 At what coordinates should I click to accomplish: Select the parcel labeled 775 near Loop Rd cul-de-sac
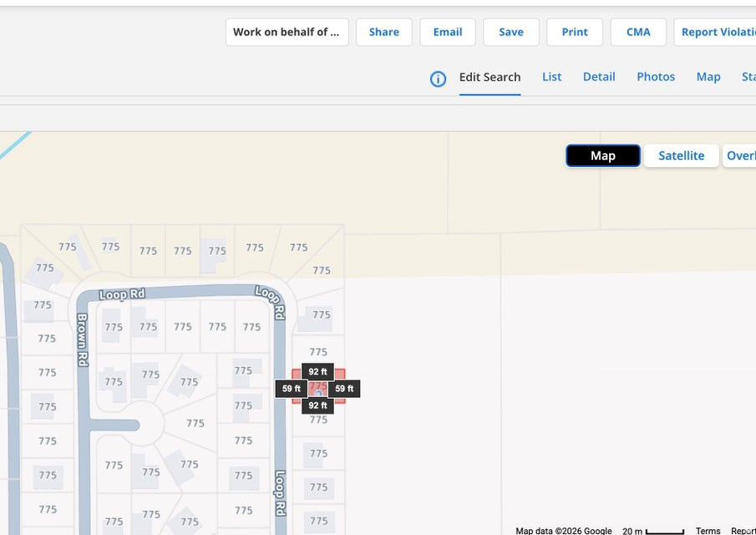pos(194,421)
